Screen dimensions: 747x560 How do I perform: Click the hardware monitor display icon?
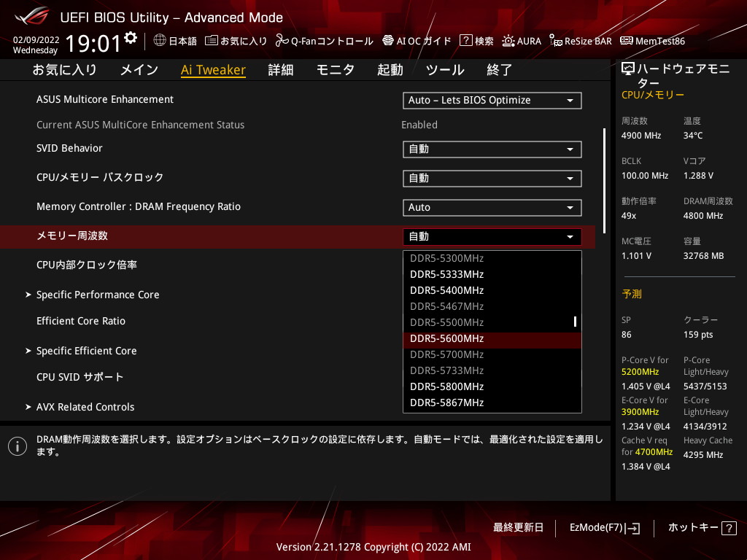coord(628,69)
